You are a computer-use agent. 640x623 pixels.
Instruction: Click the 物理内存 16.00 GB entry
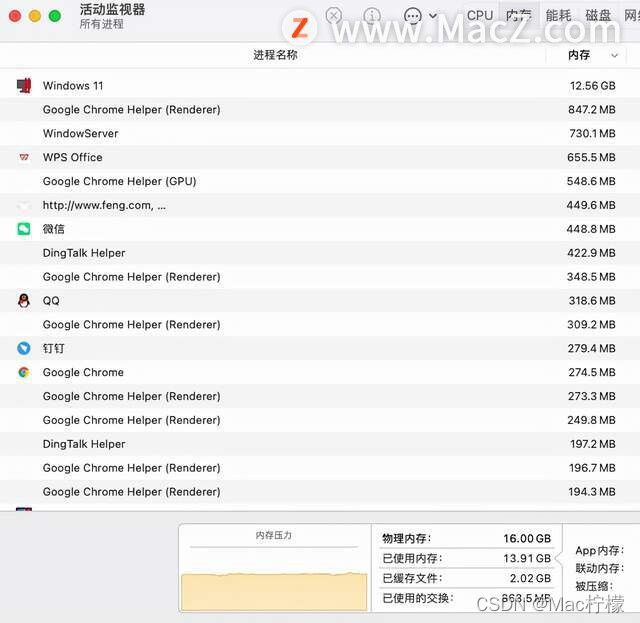tap(467, 538)
